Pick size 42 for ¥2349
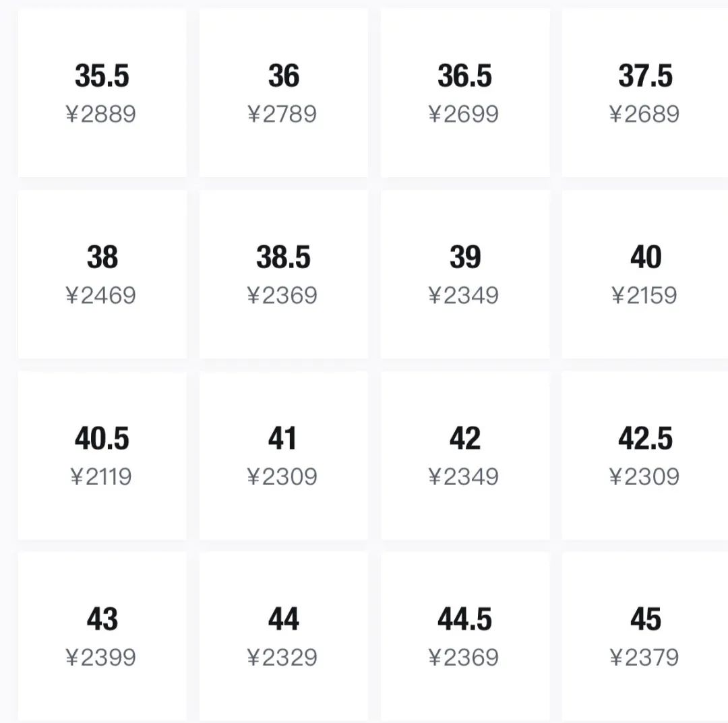 pyautogui.click(x=464, y=455)
